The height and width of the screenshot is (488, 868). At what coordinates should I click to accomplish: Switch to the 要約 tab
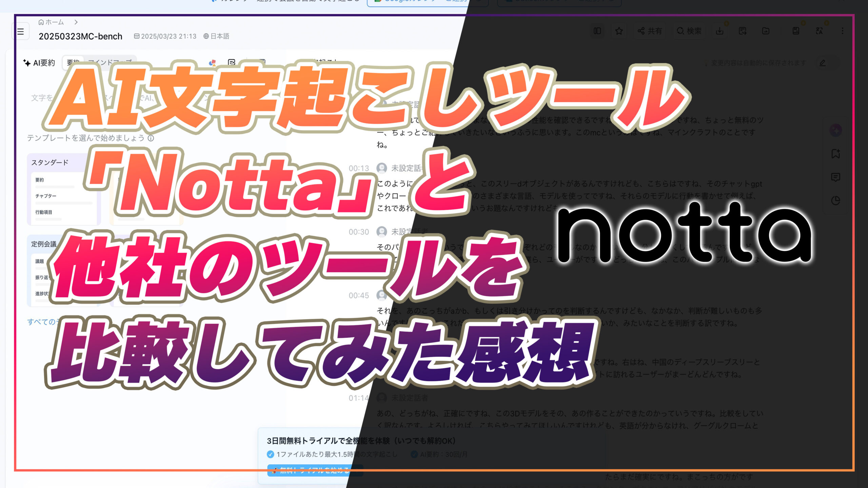pyautogui.click(x=73, y=62)
